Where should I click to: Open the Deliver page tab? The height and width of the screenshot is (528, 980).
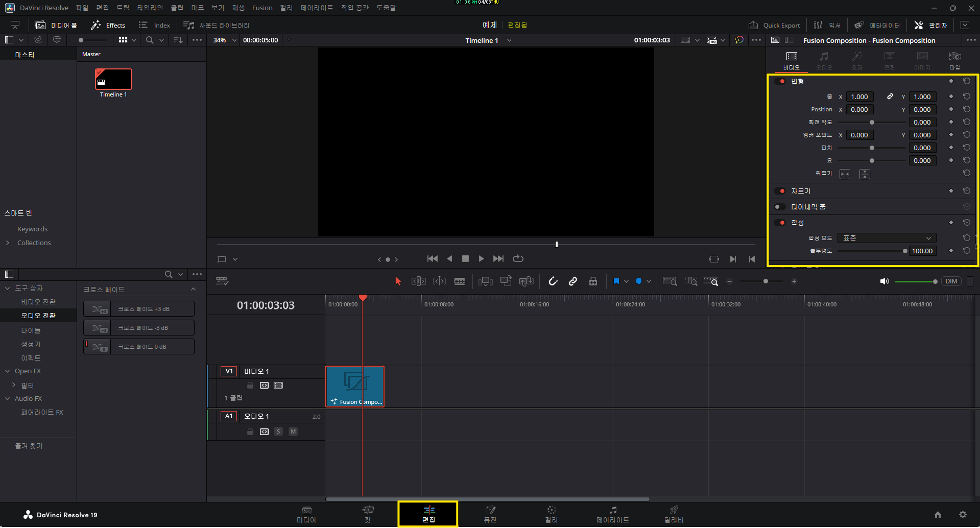(x=674, y=514)
